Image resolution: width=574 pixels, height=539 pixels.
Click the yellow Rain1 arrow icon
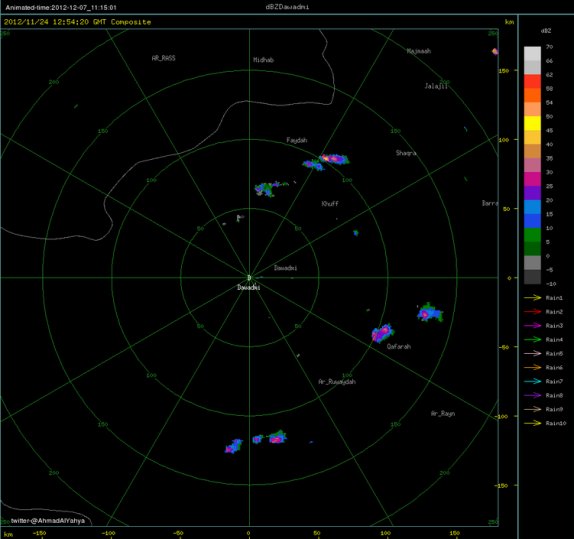point(532,298)
